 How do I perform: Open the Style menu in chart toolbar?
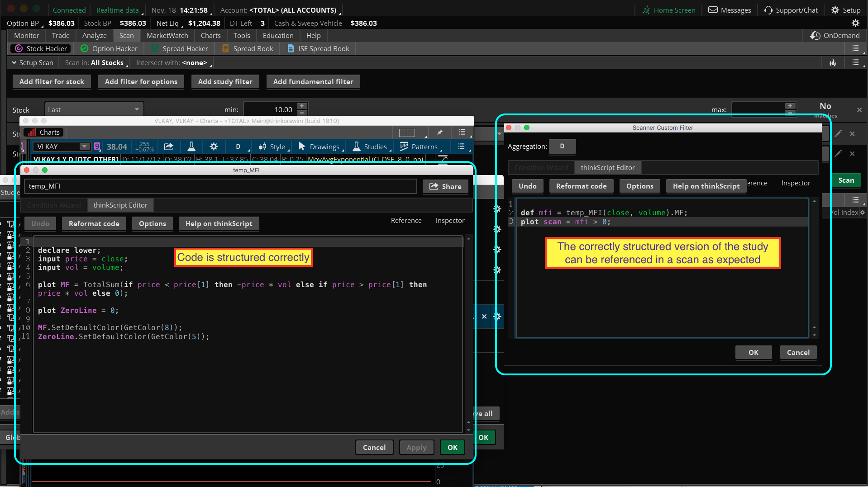(x=273, y=147)
